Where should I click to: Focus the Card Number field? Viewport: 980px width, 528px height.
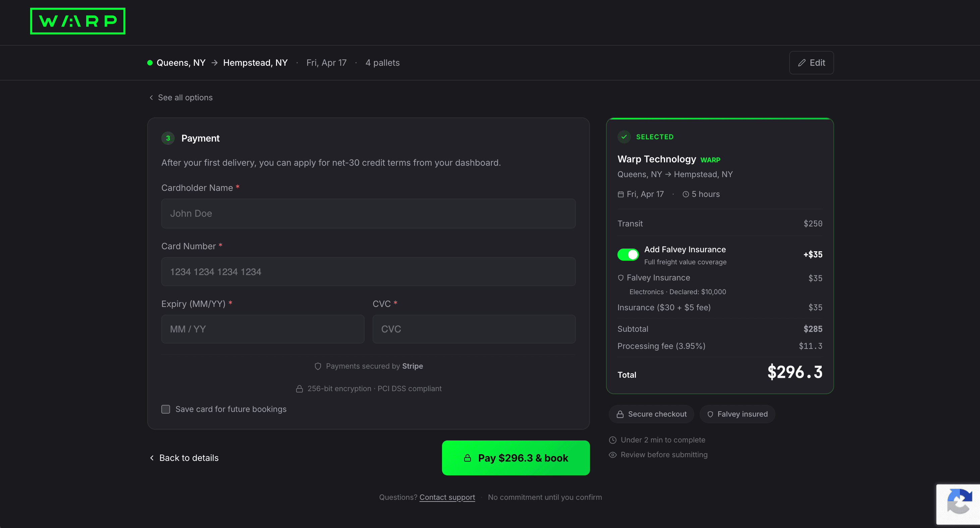(368, 272)
